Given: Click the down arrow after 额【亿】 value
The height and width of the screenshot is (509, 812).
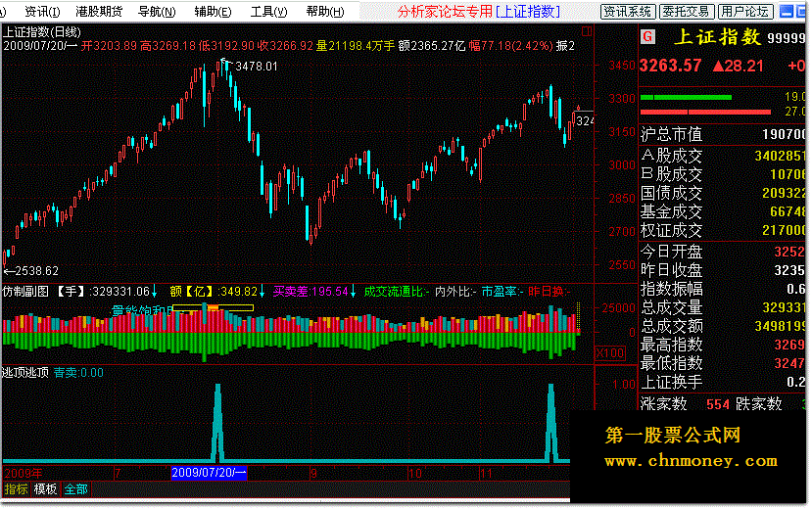Looking at the screenshot, I should [263, 292].
